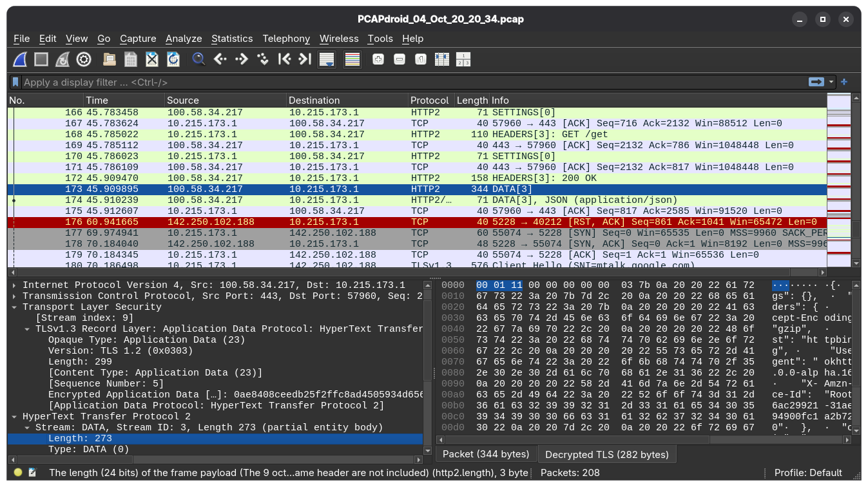Reload this capture file

tap(173, 59)
